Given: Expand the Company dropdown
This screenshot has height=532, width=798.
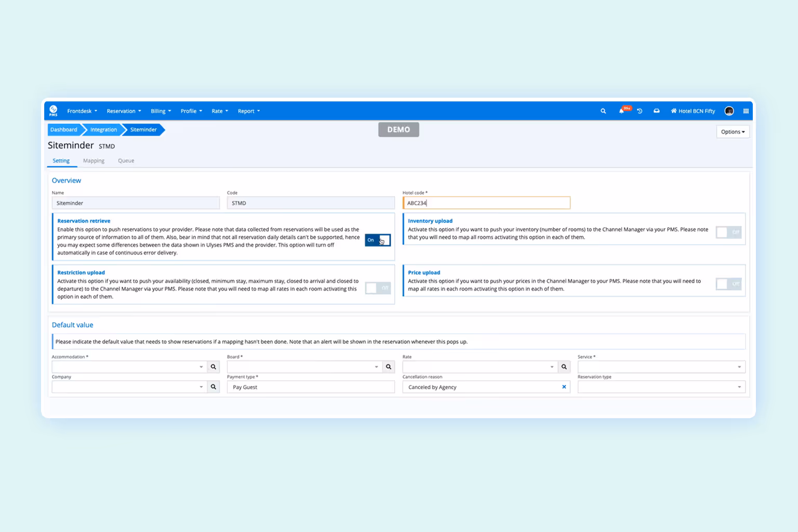Looking at the screenshot, I should click(202, 387).
